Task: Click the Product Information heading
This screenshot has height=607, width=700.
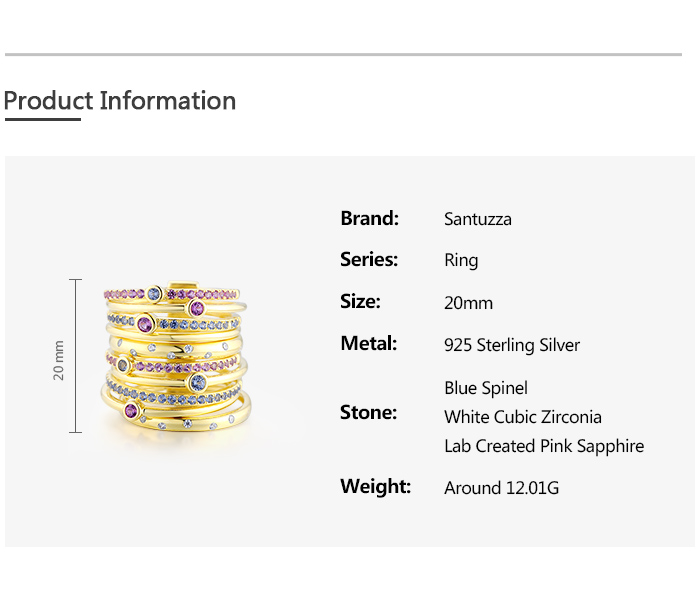Action: 120,101
